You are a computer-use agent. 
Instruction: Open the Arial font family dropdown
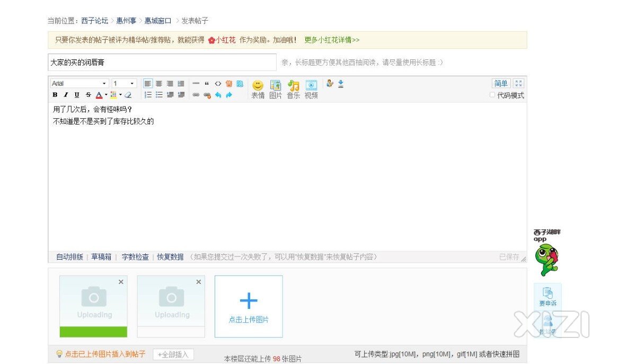coord(79,84)
